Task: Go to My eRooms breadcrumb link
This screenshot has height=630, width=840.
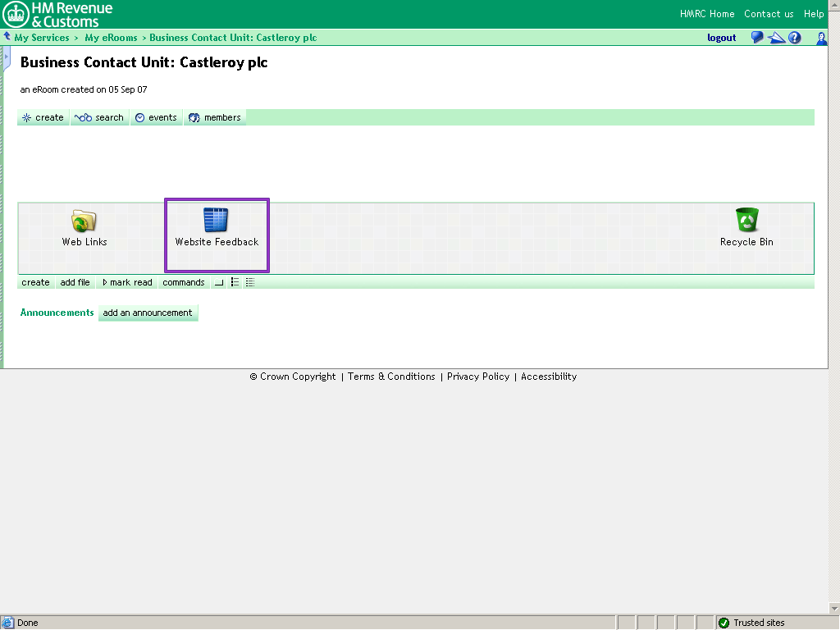Action: pyautogui.click(x=111, y=38)
